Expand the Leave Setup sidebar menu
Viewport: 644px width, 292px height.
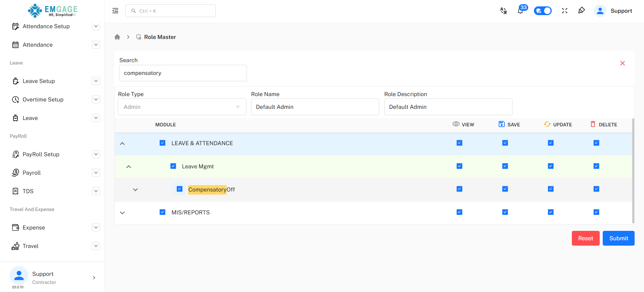tap(96, 81)
